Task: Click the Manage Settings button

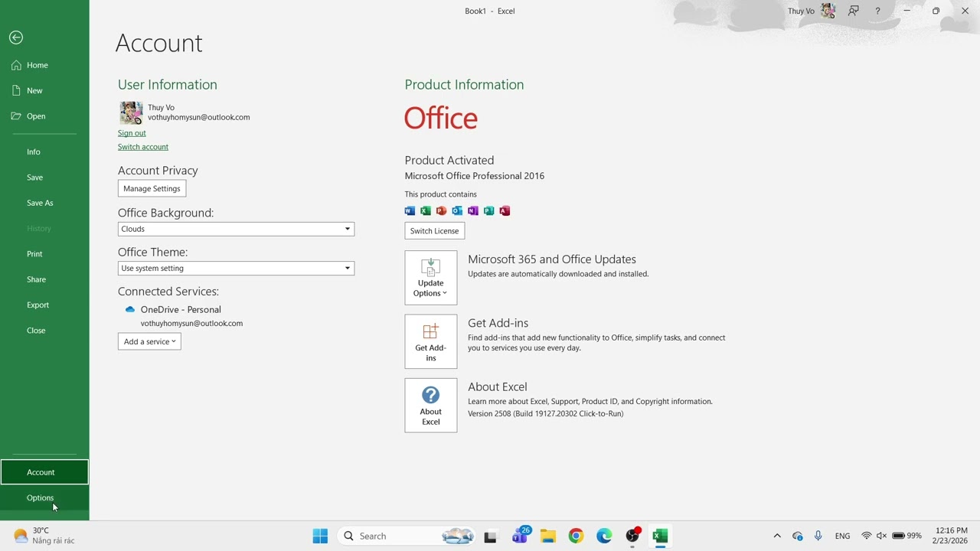Action: (x=152, y=188)
